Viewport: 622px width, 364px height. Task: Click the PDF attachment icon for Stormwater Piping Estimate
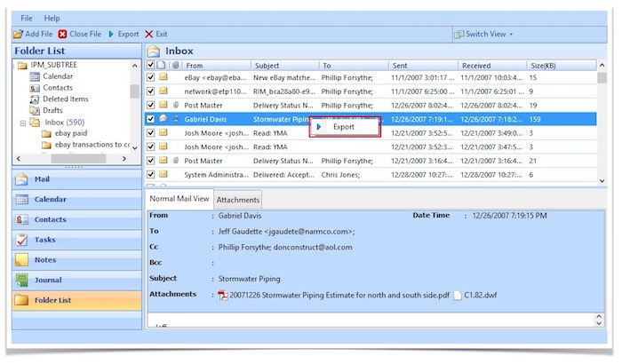pos(224,295)
